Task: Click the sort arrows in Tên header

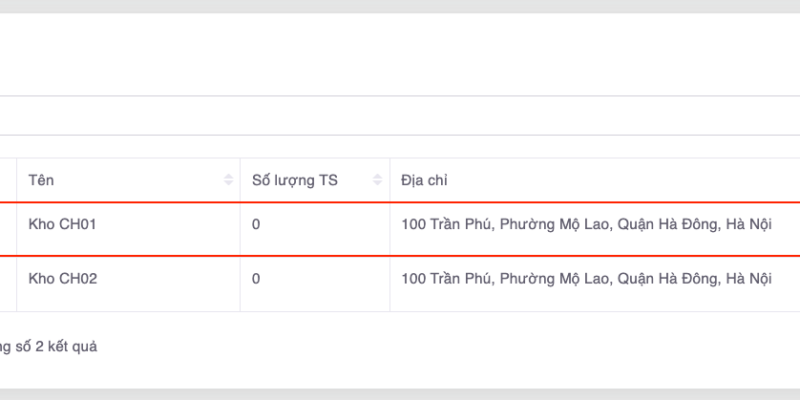Action: pos(227,181)
